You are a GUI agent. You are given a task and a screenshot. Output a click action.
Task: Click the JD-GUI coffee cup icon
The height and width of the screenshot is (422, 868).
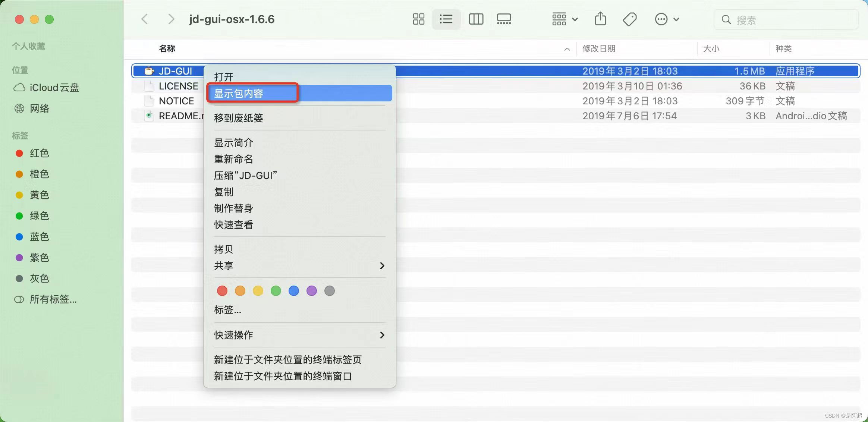click(x=149, y=71)
